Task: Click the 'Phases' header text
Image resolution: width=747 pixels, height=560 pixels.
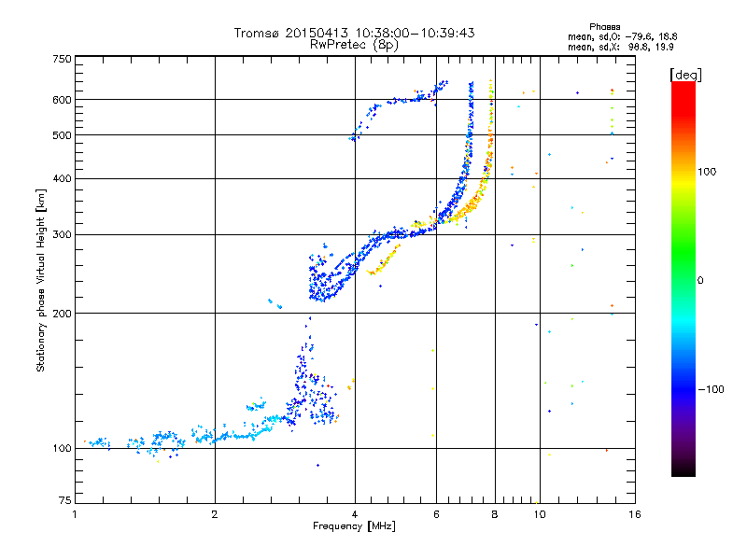Action: (x=604, y=27)
